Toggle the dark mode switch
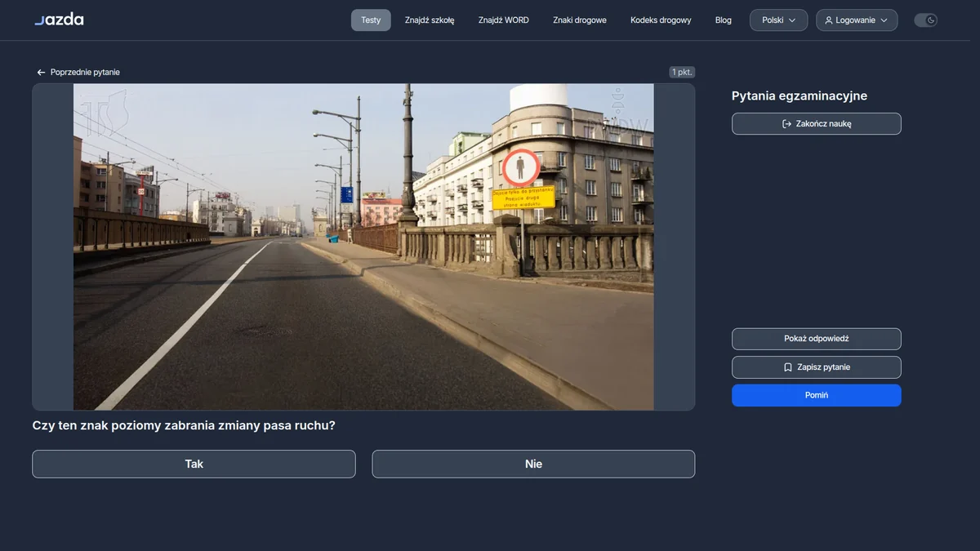This screenshot has height=551, width=980. 925,20
